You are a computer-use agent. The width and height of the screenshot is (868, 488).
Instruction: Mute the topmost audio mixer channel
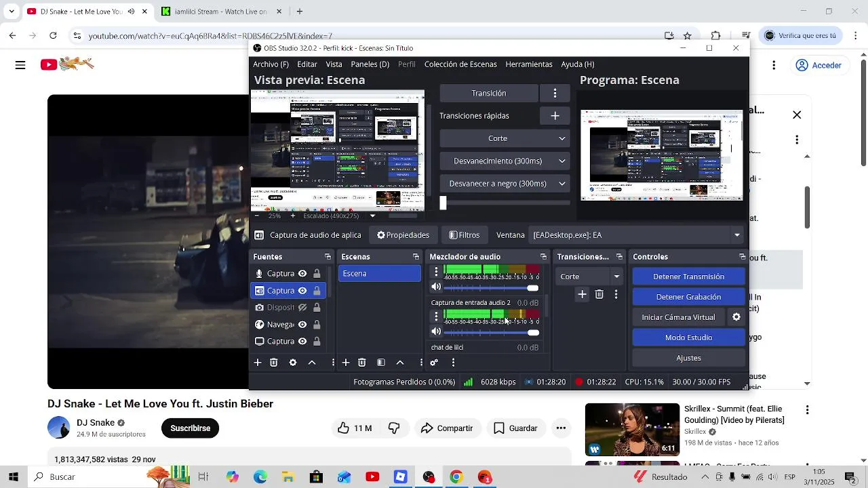(436, 287)
